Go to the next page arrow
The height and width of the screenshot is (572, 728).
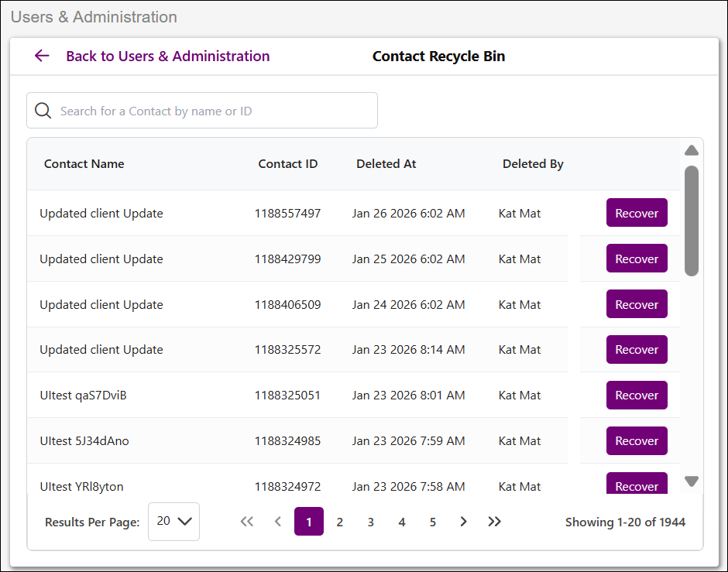[x=463, y=522]
